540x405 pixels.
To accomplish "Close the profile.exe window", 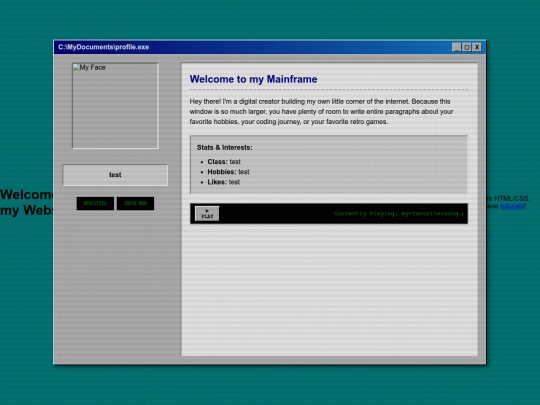I will (477, 47).
